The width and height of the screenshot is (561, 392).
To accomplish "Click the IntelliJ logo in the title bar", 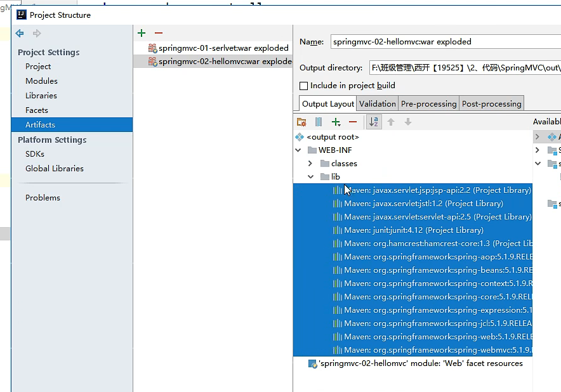I will 22,15.
